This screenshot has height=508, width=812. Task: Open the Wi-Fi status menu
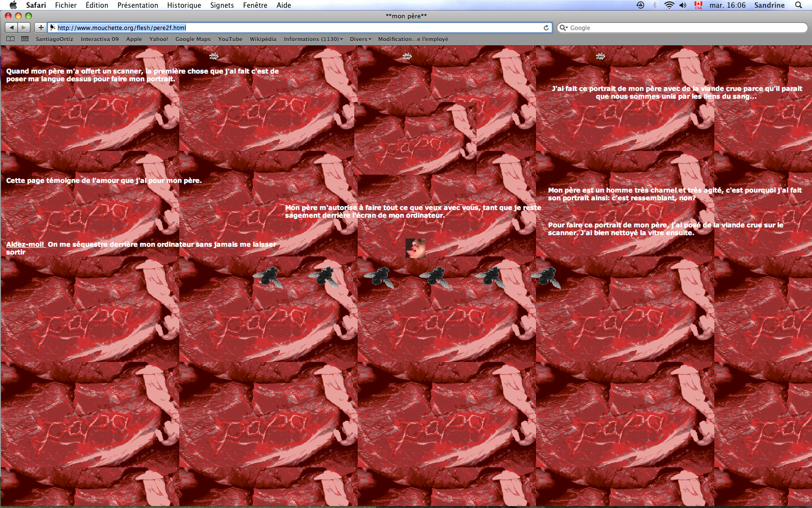coord(669,5)
